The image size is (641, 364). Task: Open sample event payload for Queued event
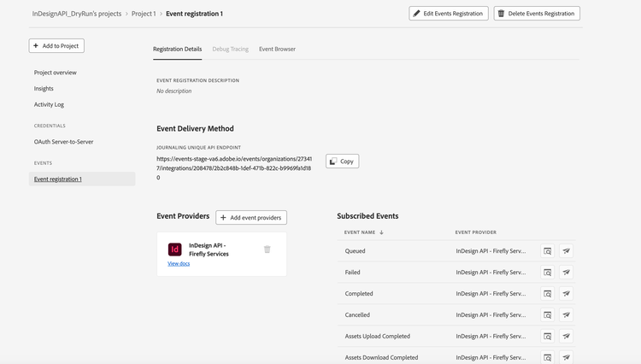point(547,251)
